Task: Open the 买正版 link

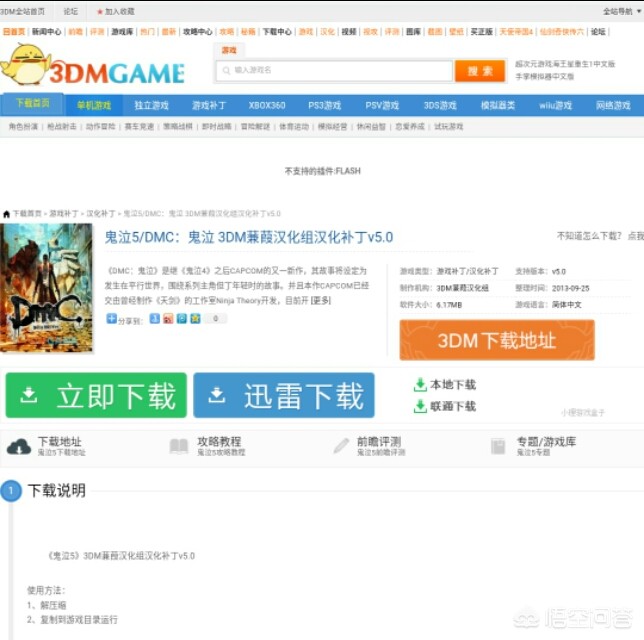Action: (x=481, y=32)
